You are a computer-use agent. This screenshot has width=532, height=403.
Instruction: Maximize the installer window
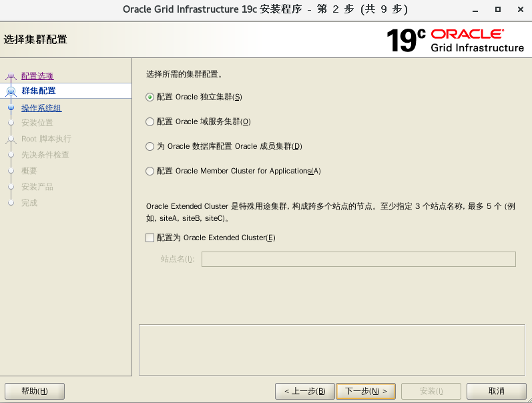pyautogui.click(x=498, y=10)
